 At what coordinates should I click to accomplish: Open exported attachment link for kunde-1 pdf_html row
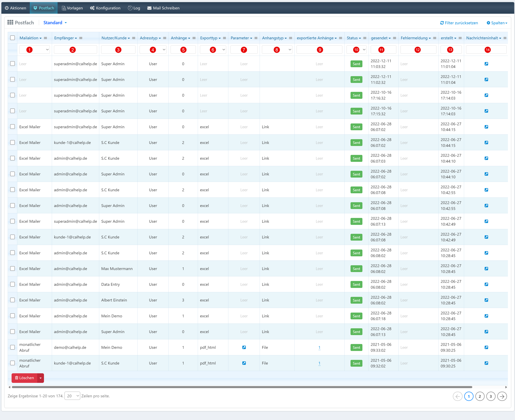point(319,363)
